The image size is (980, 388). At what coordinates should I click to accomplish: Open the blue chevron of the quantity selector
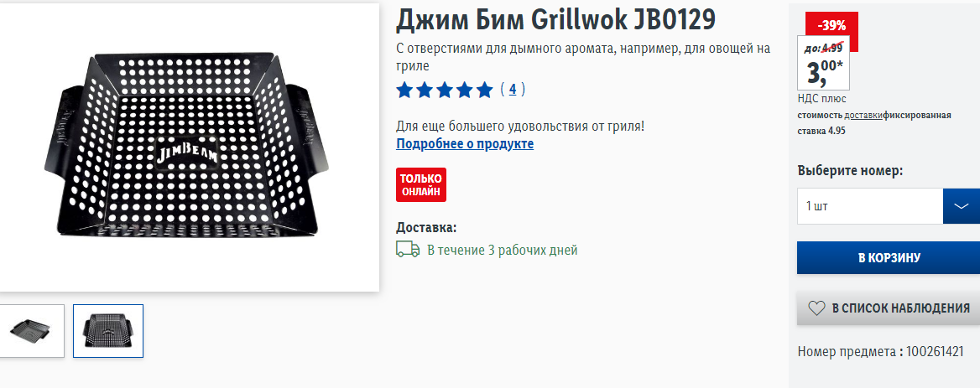962,206
